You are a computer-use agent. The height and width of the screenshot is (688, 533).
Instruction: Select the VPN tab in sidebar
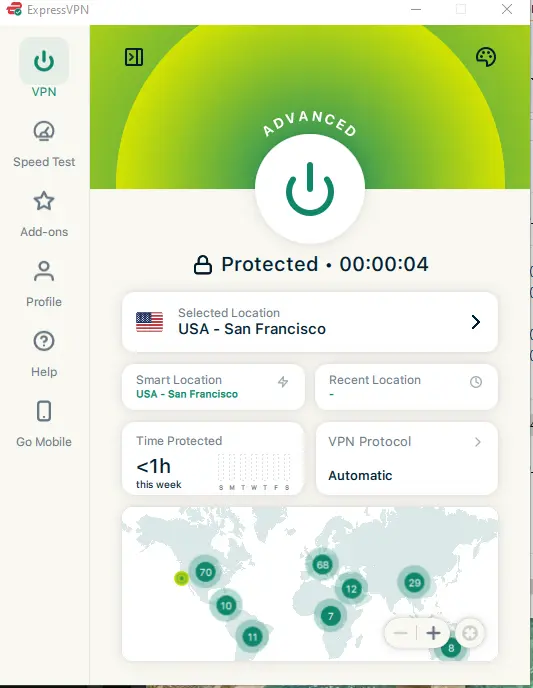click(44, 68)
